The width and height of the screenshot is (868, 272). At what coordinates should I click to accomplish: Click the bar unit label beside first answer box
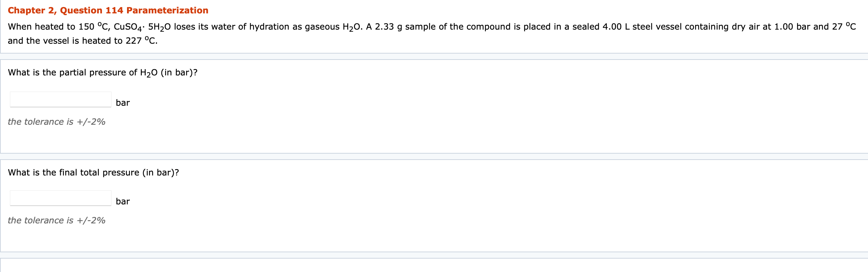122,103
